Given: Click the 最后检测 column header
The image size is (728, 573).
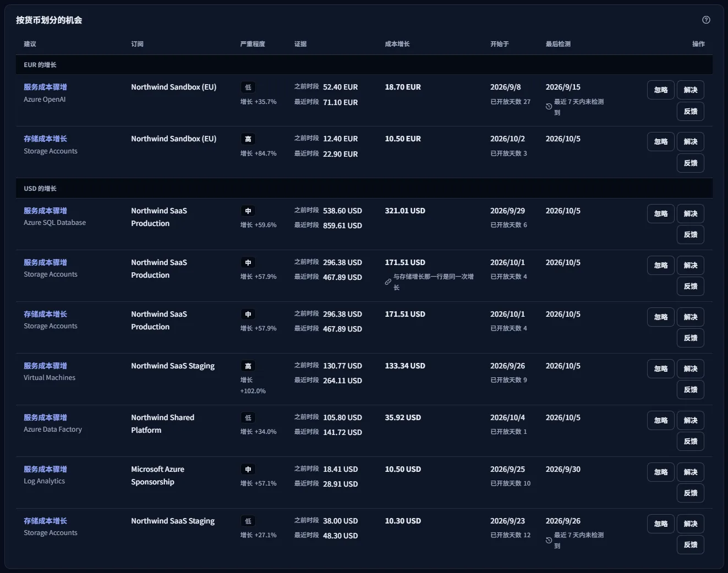Looking at the screenshot, I should point(558,44).
